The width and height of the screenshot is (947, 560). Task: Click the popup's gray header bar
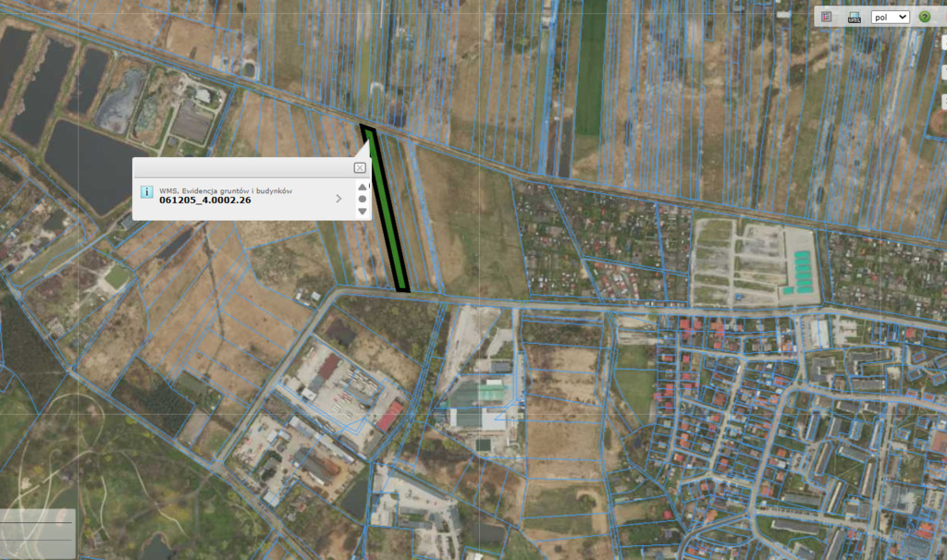(240, 167)
